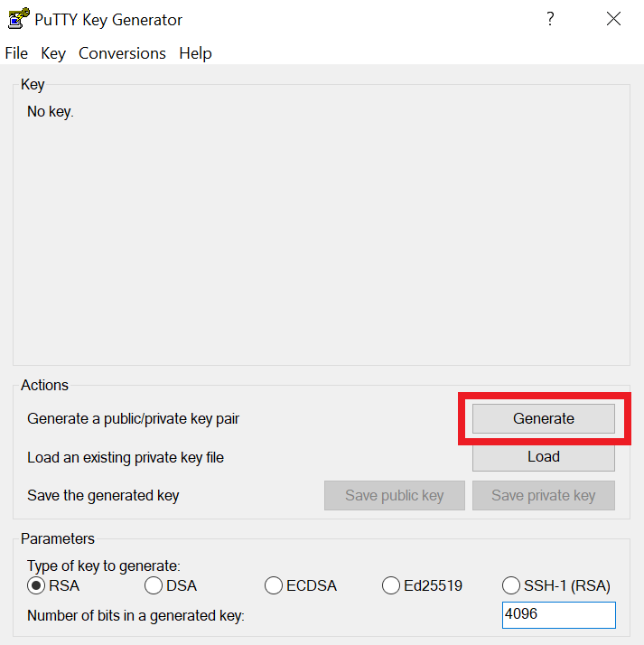Select the RSA key type

pyautogui.click(x=37, y=585)
